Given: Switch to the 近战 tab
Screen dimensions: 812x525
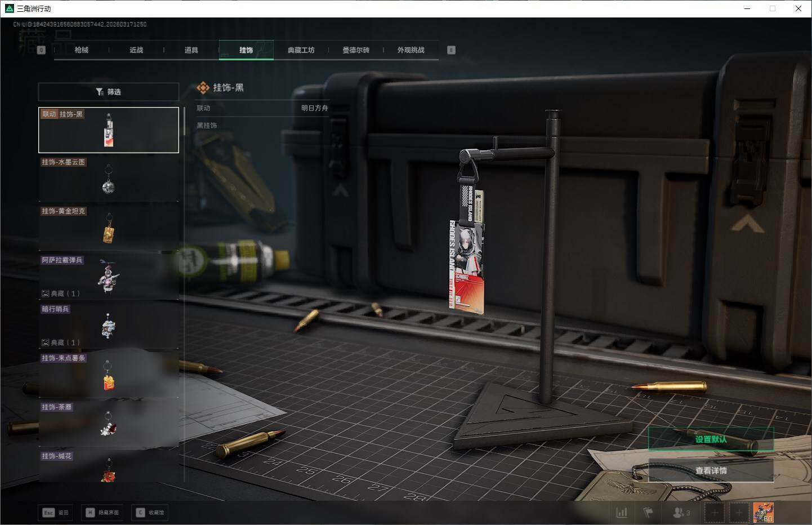Looking at the screenshot, I should tap(136, 50).
